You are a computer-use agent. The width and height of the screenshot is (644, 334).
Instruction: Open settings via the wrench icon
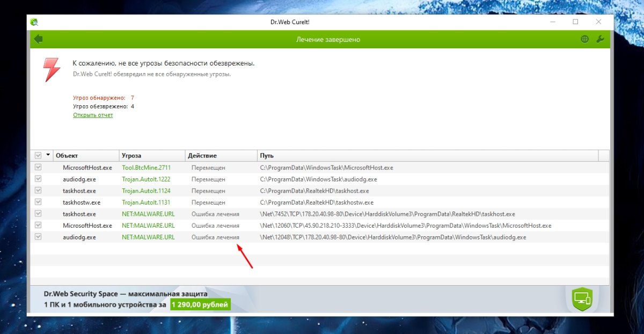pyautogui.click(x=601, y=39)
